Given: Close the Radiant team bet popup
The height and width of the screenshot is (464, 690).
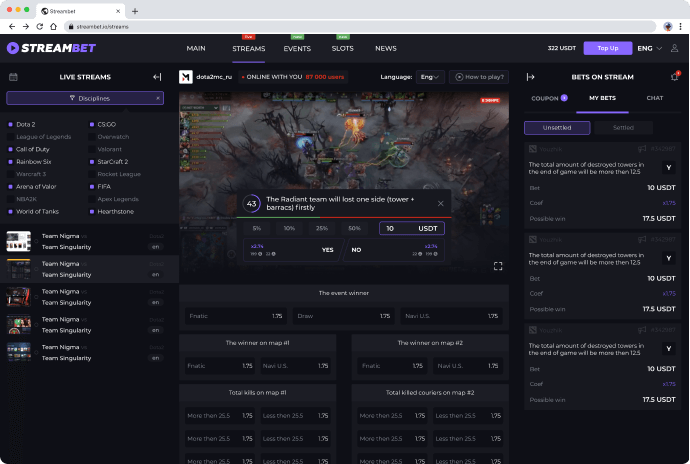Looking at the screenshot, I should 440,203.
